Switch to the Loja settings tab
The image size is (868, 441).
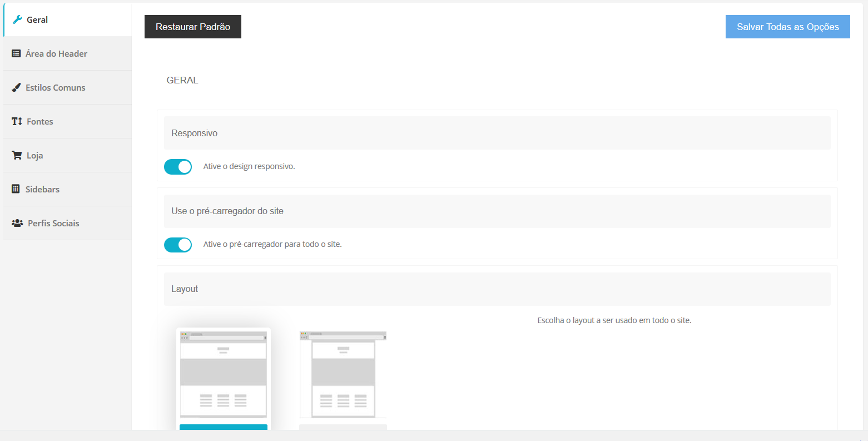point(35,155)
